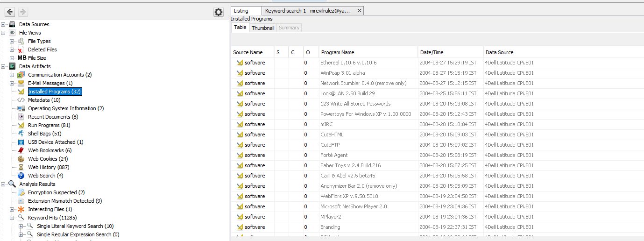Click the Data Artifacts icon
Screen dimensions: 644x241
click(12, 66)
